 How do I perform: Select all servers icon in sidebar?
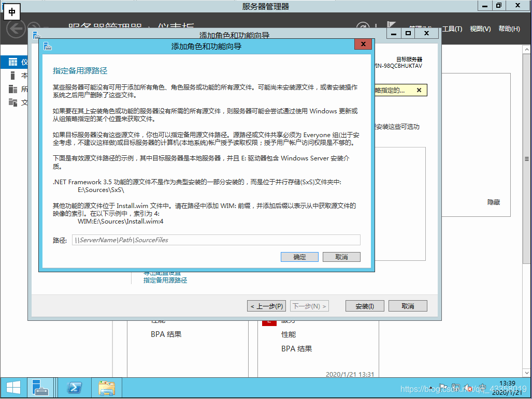pos(13,89)
